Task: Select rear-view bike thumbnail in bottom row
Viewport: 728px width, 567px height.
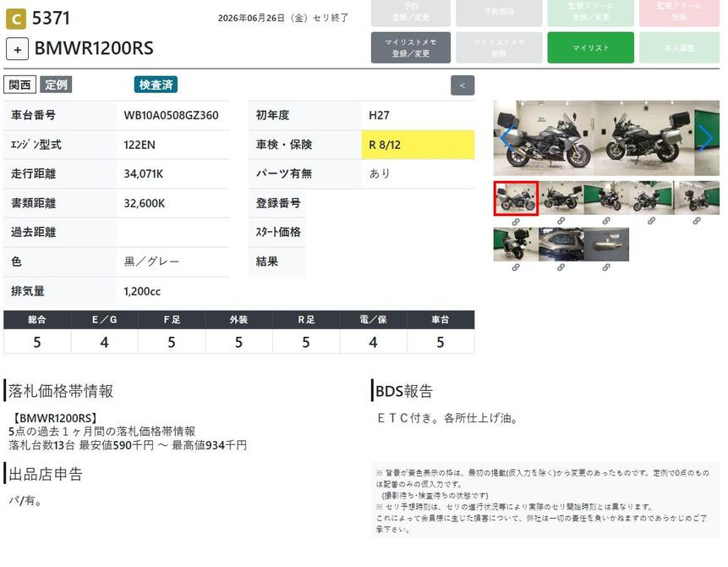Action: (516, 245)
